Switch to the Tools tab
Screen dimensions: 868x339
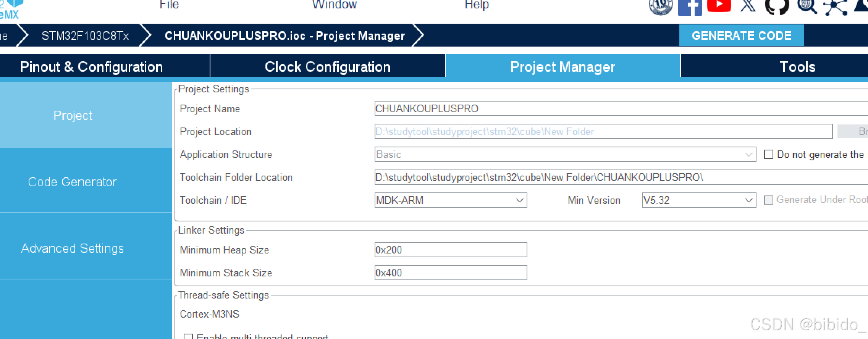pos(774,66)
